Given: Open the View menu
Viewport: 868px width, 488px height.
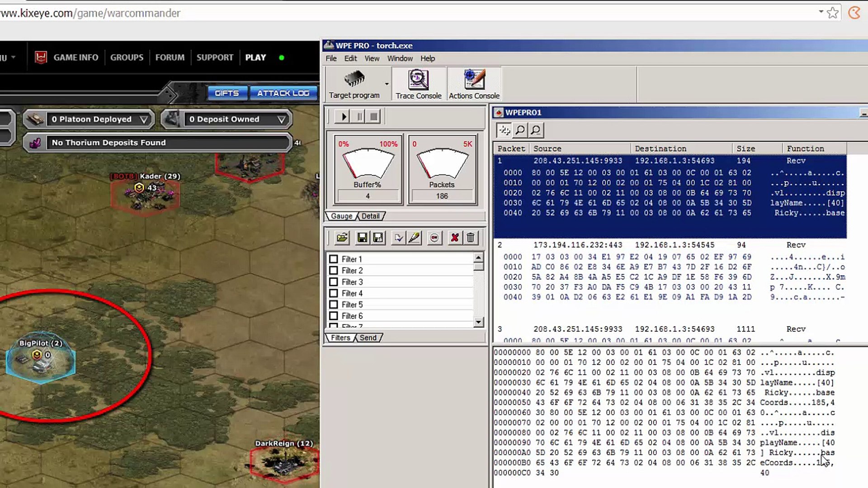Looking at the screenshot, I should tap(372, 58).
